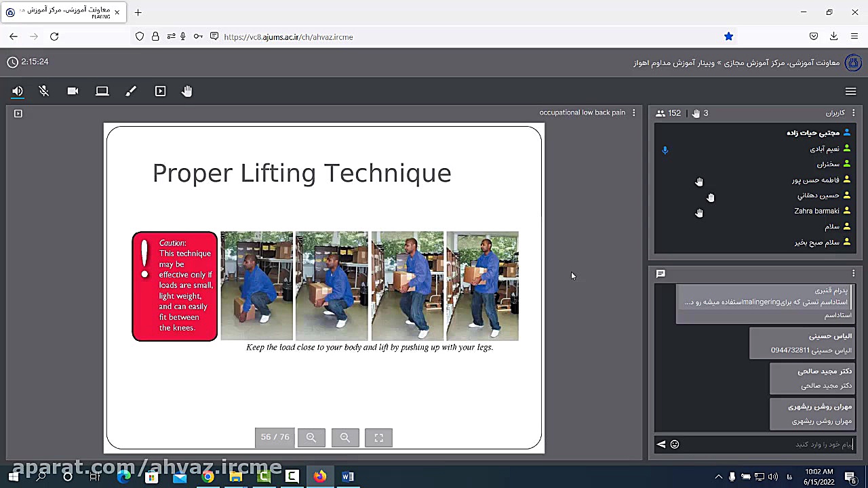The image size is (868, 488).
Task: Open the emoji picker in chat
Action: (x=675, y=445)
